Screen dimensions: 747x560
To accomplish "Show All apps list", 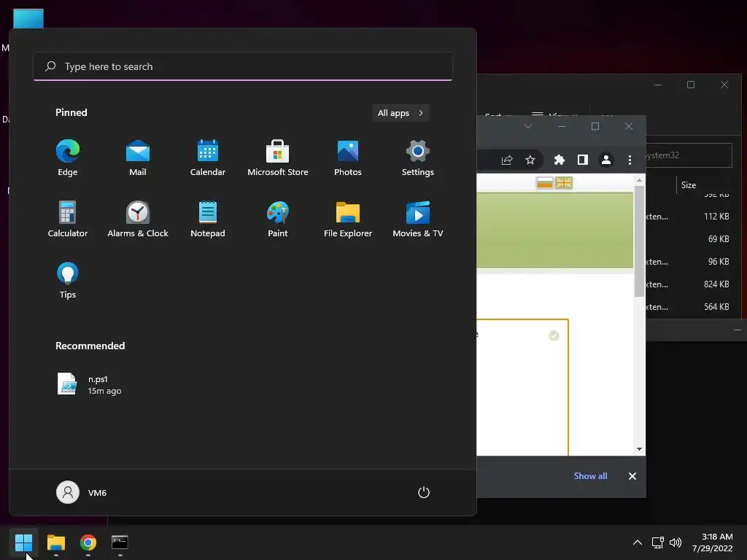I will point(400,113).
